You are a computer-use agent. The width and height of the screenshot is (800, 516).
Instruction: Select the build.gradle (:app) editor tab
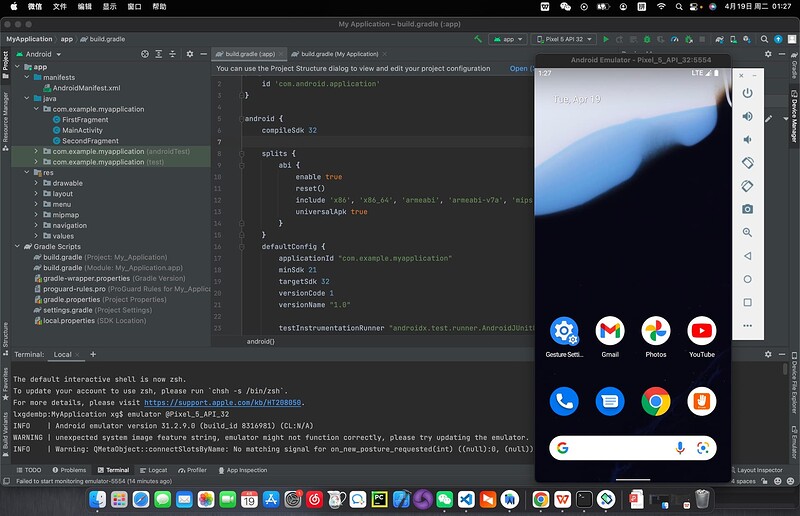[x=249, y=54]
